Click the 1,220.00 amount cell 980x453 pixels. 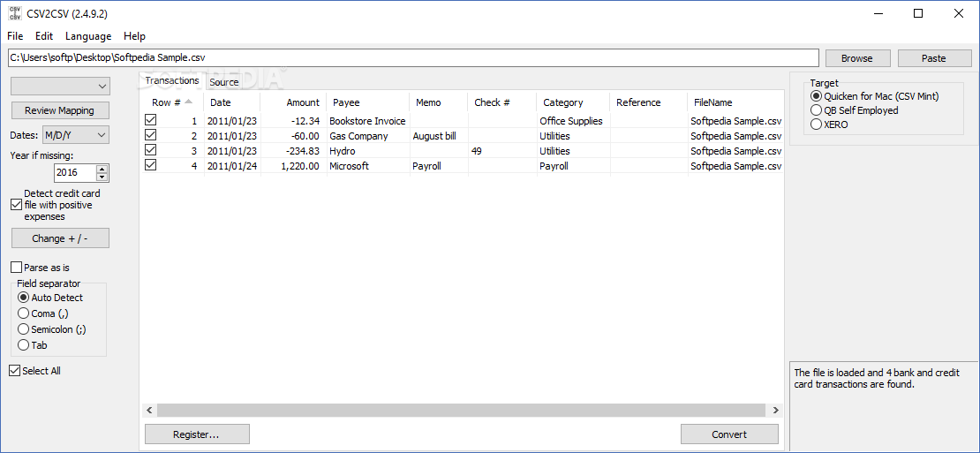(293, 166)
